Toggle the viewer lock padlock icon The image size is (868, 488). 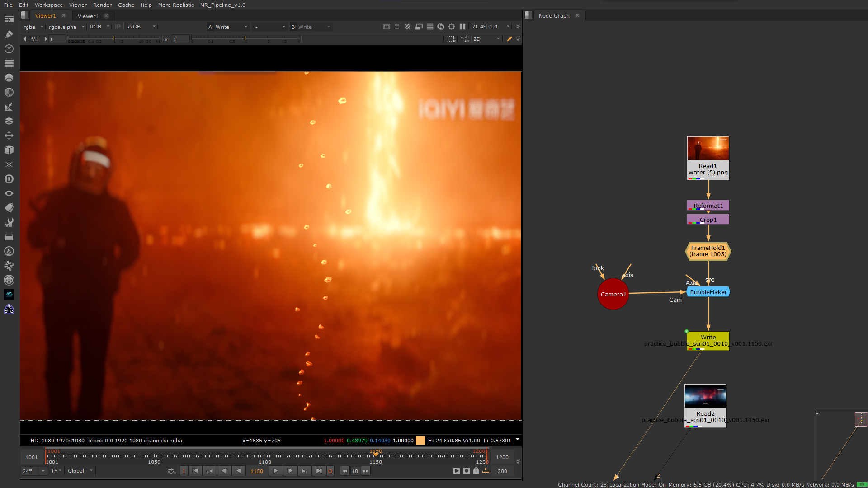click(x=476, y=471)
